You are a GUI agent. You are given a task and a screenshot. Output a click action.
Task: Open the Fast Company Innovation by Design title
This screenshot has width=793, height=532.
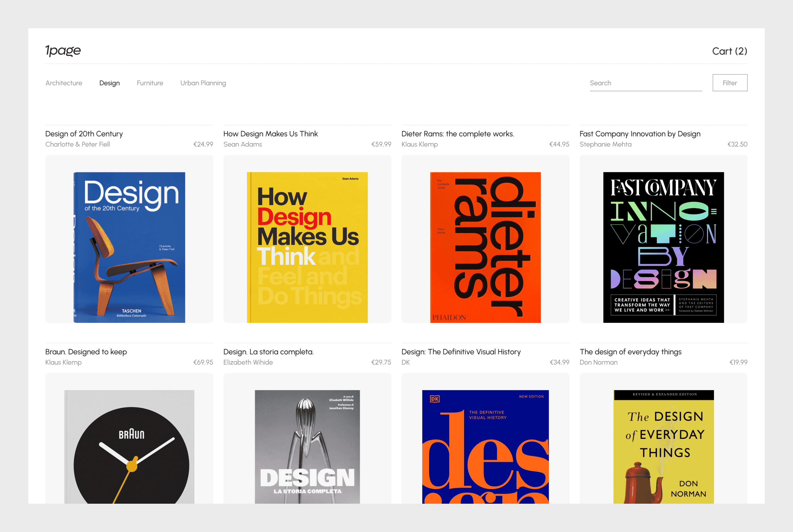[x=640, y=134]
